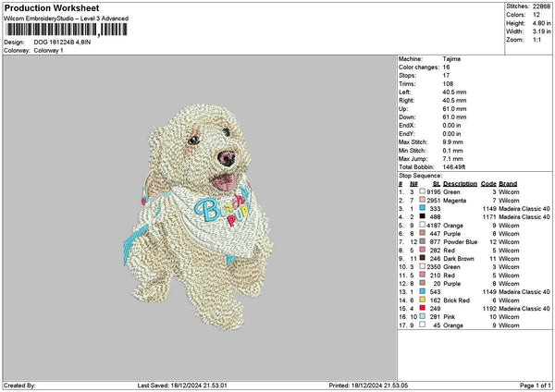555x392 pixels.
Task: Click the swatch beside 2951 Magenta
Action: [x=423, y=200]
